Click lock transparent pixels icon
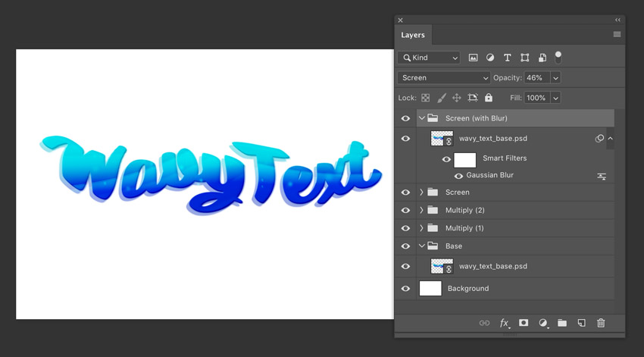The height and width of the screenshot is (357, 644). [x=426, y=98]
